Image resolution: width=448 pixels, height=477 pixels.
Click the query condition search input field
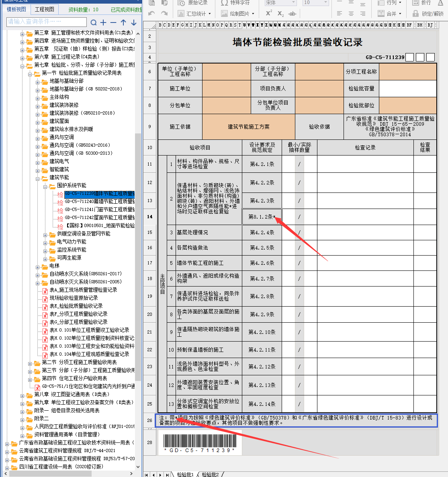coord(47,22)
